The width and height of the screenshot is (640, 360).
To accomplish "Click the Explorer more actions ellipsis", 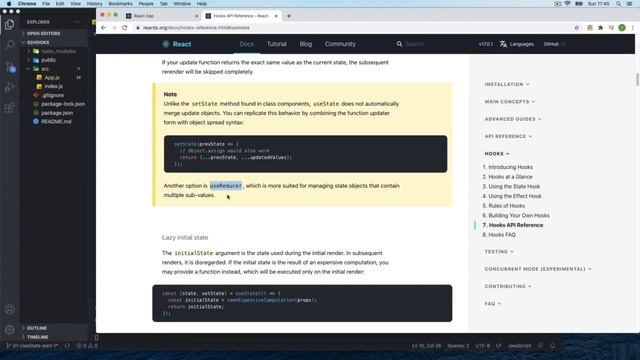I will [77, 22].
